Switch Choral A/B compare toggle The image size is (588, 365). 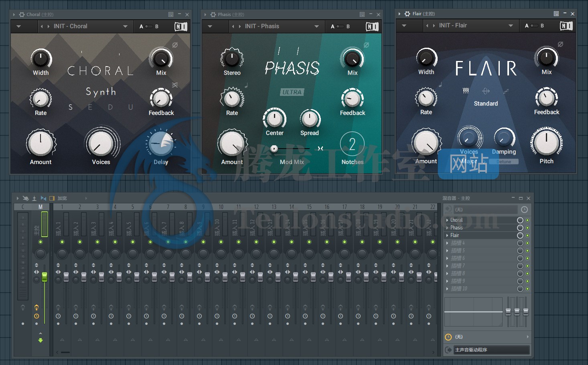(x=149, y=26)
